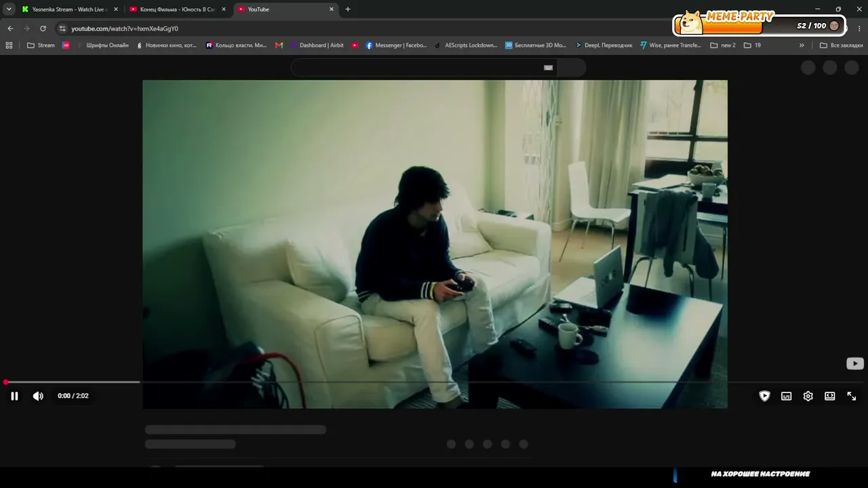868x488 pixels.
Task: Close the YouTube tab
Action: pyautogui.click(x=332, y=9)
